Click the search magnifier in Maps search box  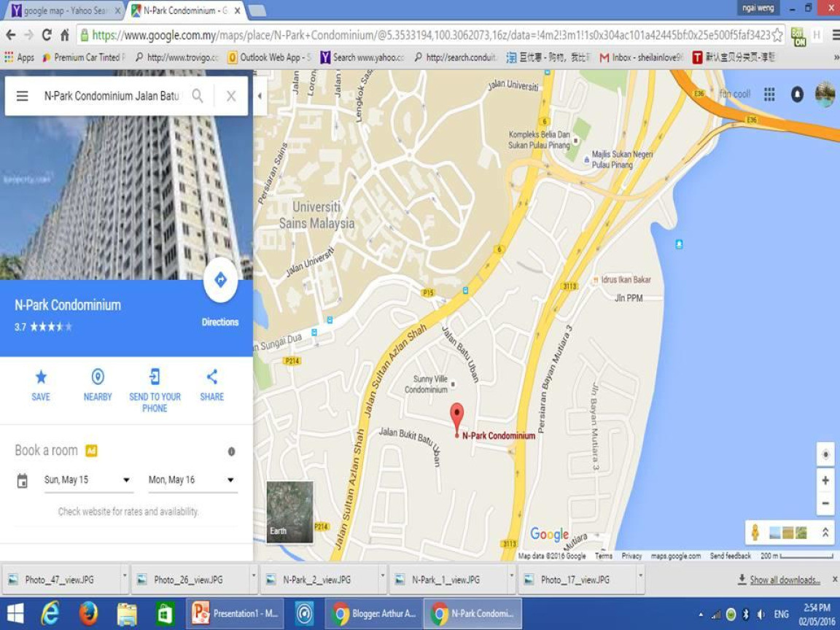tap(198, 96)
